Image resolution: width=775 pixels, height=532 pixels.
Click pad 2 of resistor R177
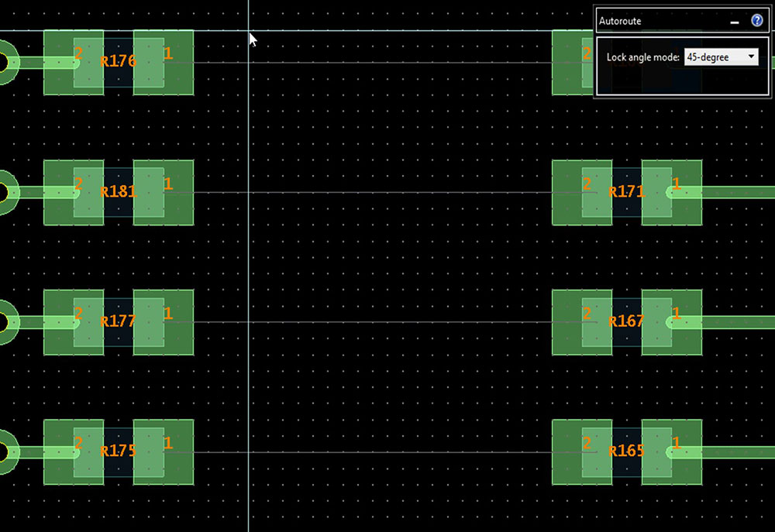pyautogui.click(x=74, y=322)
